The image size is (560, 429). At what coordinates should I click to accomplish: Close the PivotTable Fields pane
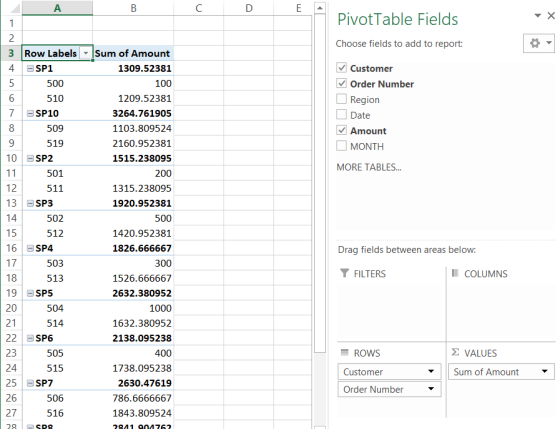point(551,16)
